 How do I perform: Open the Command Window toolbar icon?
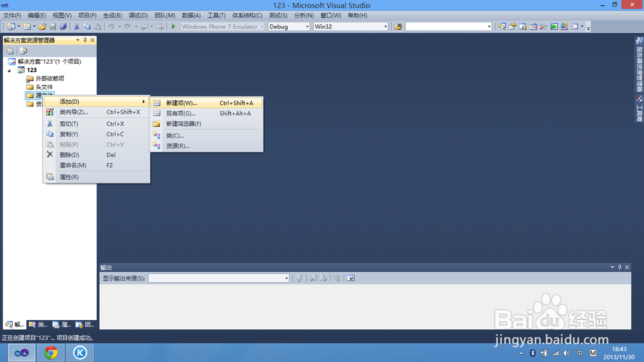[575, 26]
